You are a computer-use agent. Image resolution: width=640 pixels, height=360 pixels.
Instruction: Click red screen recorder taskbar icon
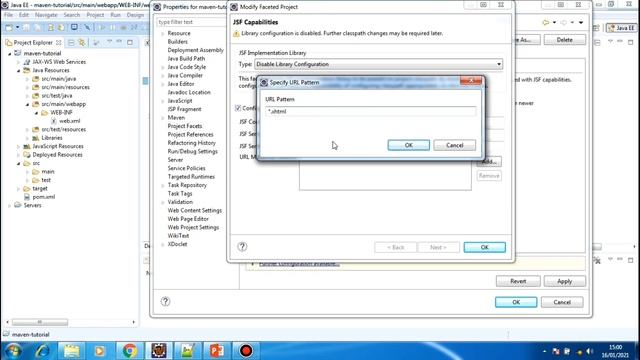pos(246,351)
